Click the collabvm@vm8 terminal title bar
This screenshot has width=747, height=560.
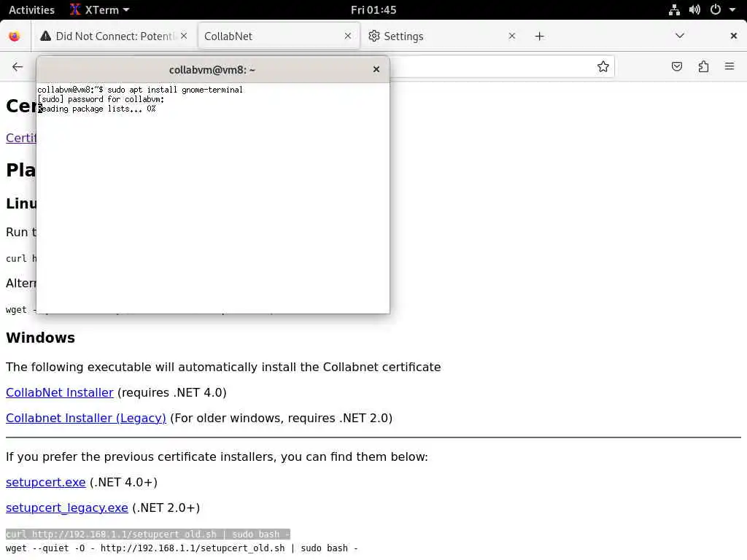(x=212, y=69)
